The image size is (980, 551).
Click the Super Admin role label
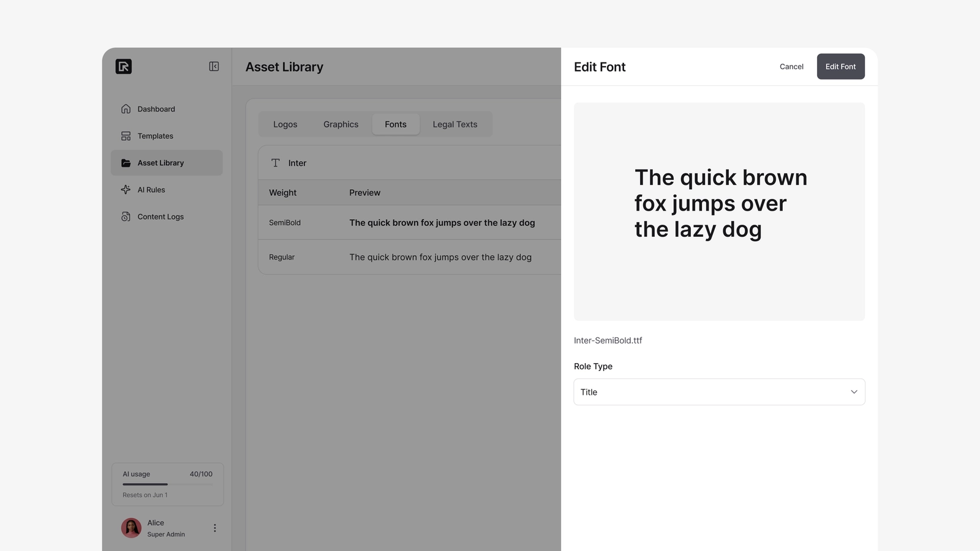[x=166, y=534]
